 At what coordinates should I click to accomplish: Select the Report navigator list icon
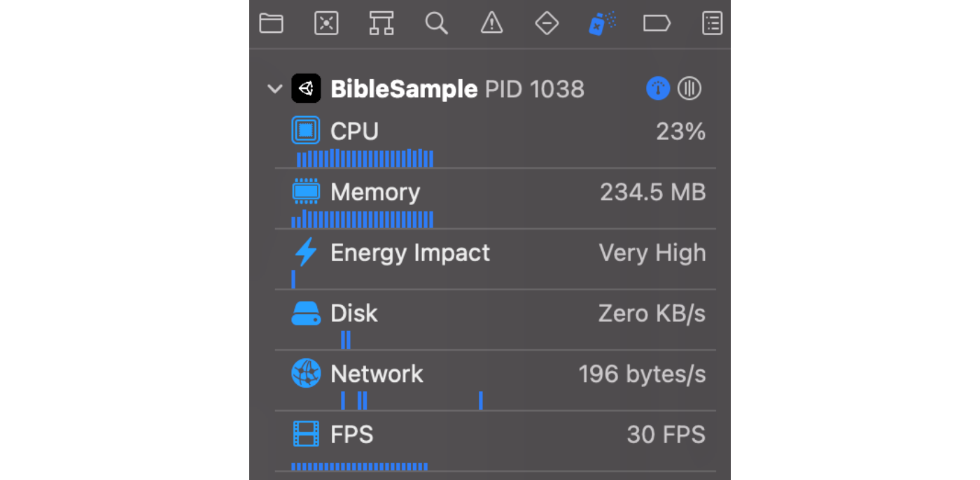click(712, 23)
